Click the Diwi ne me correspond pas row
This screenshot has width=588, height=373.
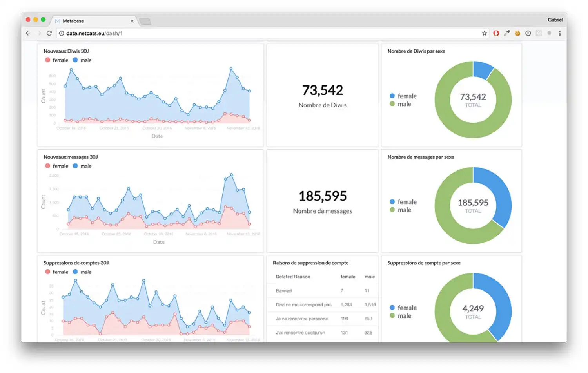pos(323,304)
